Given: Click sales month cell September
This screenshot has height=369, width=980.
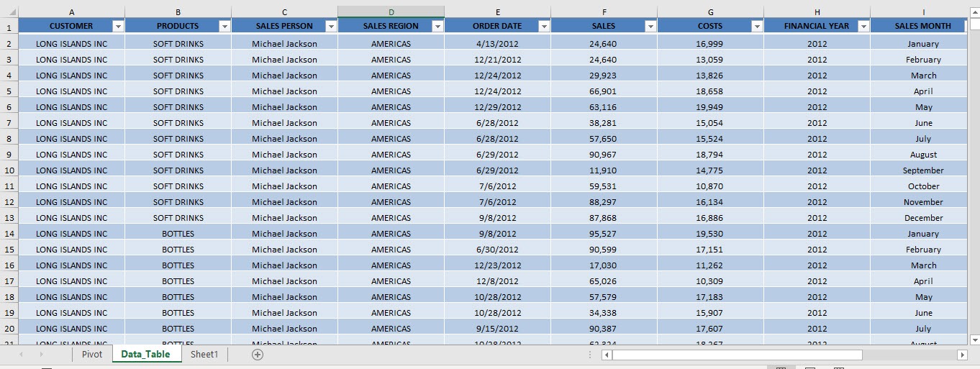Looking at the screenshot, I should click(919, 170).
